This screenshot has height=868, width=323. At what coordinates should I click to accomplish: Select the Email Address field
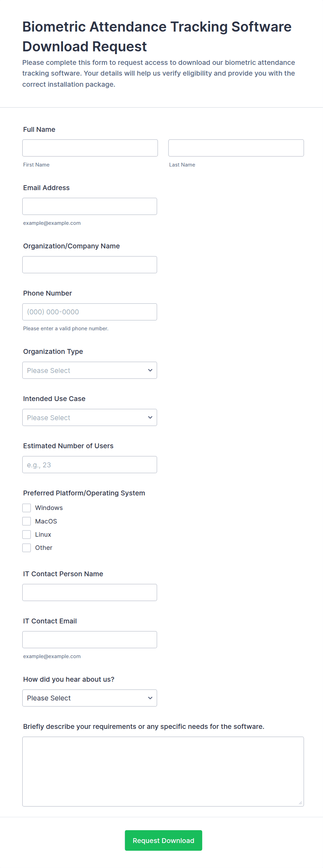[x=89, y=206]
